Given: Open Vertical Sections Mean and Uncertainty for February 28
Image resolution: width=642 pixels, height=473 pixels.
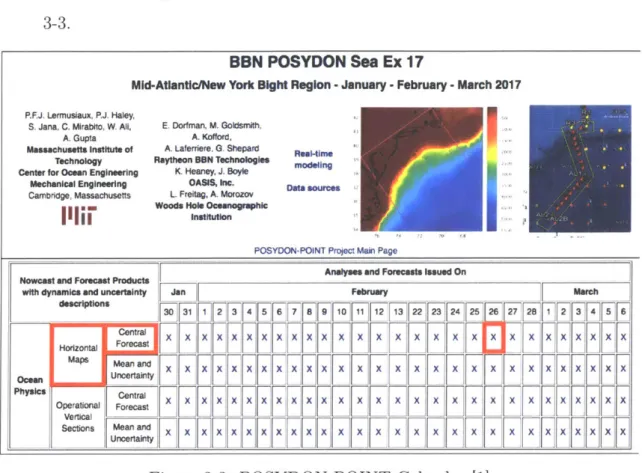Looking at the screenshot, I should (x=531, y=432).
